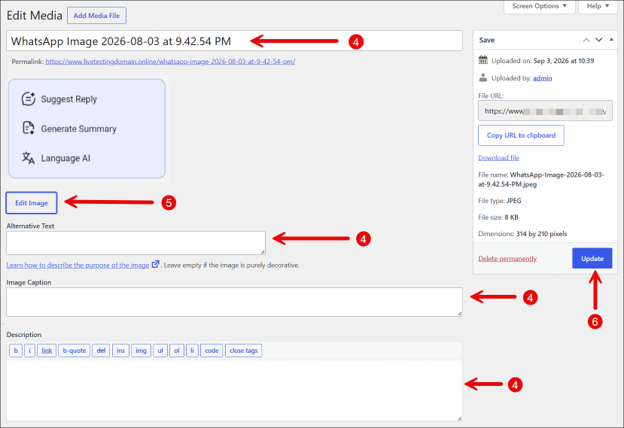The height and width of the screenshot is (428, 624).
Task: Open the media permalink URL
Action: point(170,61)
